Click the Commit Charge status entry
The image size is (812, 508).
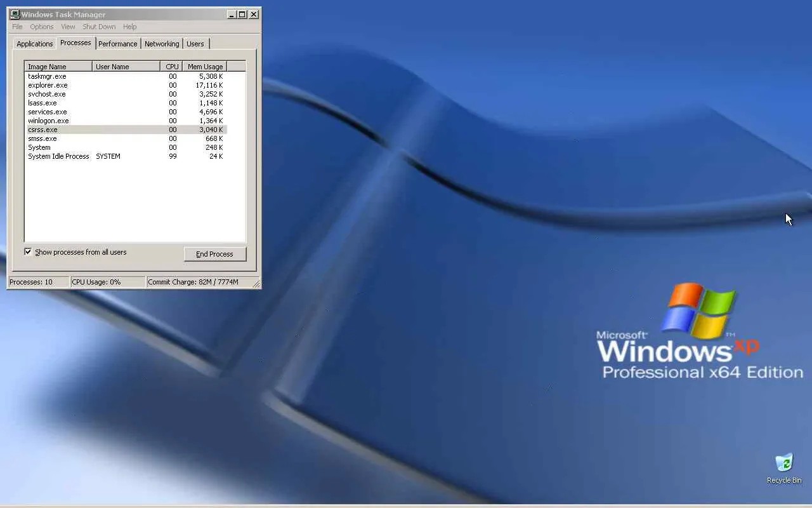pyautogui.click(x=199, y=282)
